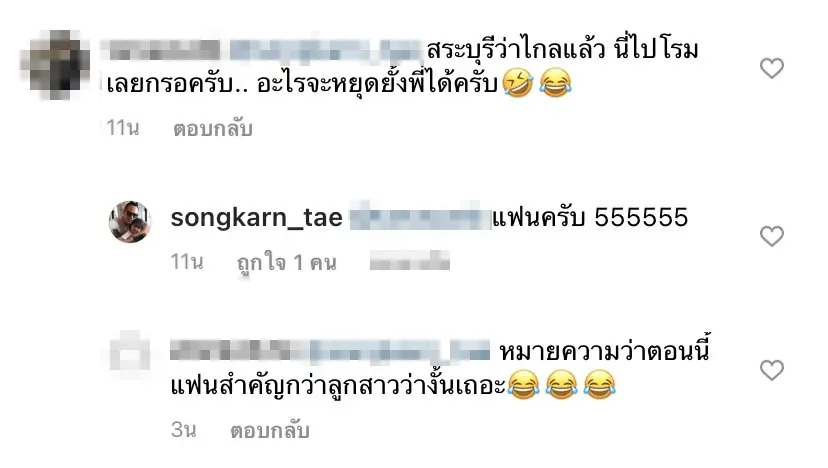Click blurred username starting the first comment
Image resolution: width=828 pixels, height=468 pixels.
pyautogui.click(x=163, y=50)
